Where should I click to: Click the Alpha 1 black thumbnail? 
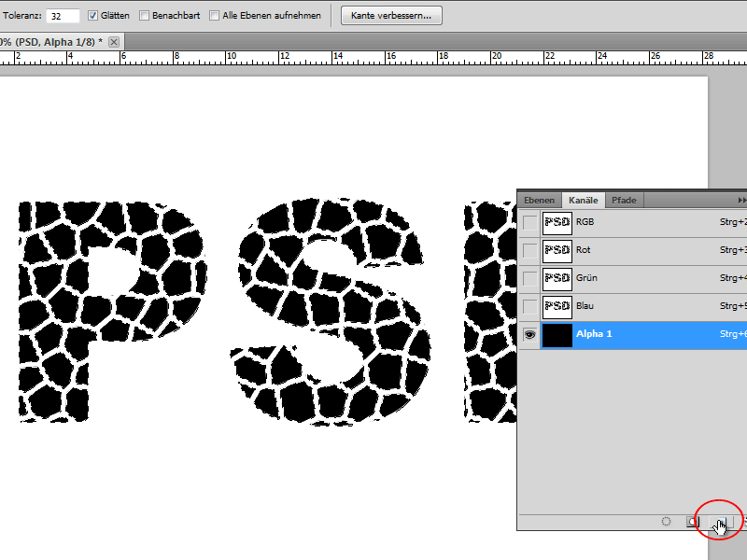(x=557, y=335)
